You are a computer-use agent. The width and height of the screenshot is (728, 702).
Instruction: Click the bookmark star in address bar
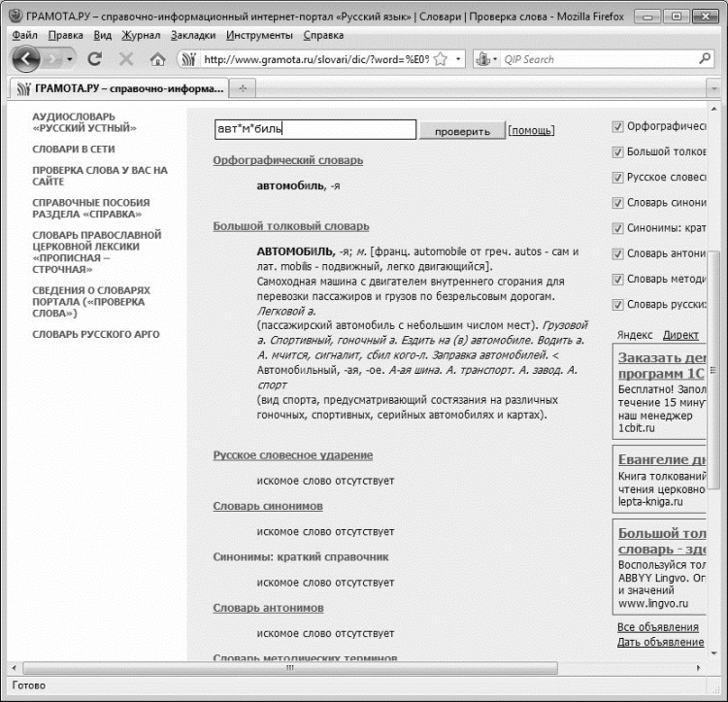pos(441,59)
